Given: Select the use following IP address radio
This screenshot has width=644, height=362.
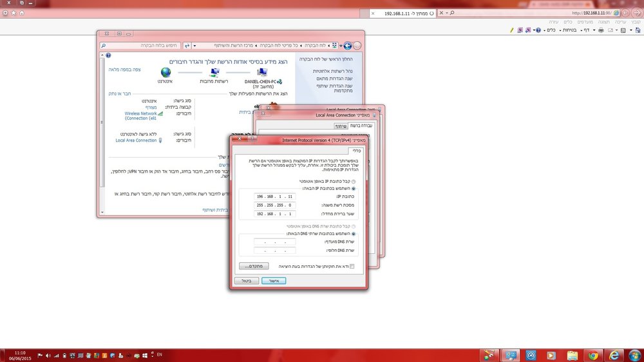Looking at the screenshot, I should (353, 189).
